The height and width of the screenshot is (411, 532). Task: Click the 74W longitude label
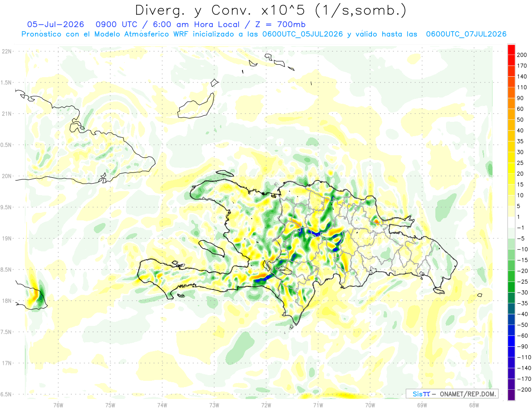point(162,404)
